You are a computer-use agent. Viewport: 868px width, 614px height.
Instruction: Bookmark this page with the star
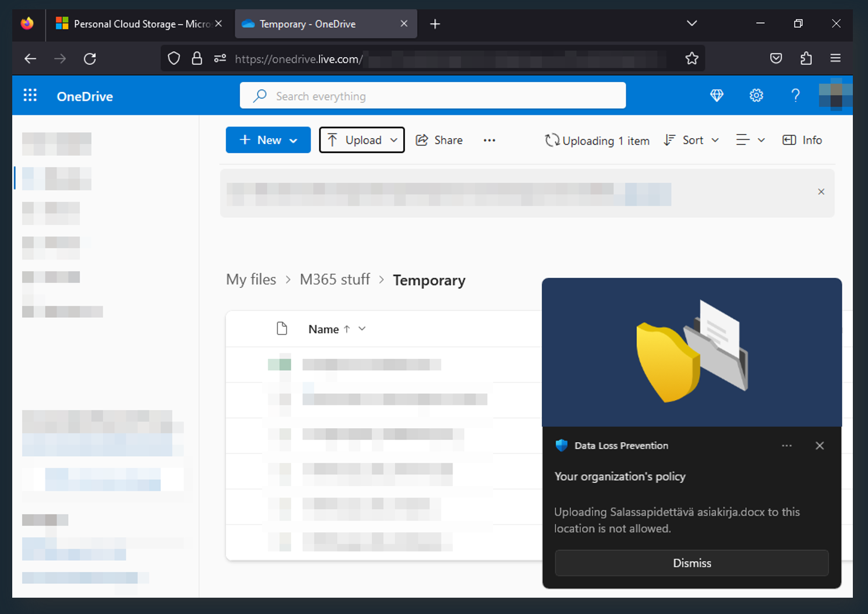coord(691,58)
